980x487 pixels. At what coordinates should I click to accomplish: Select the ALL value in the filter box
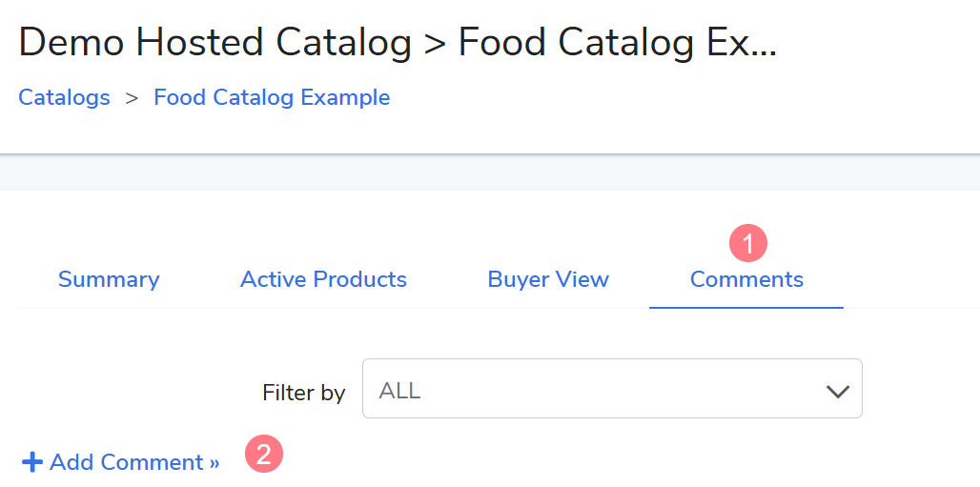(x=400, y=391)
